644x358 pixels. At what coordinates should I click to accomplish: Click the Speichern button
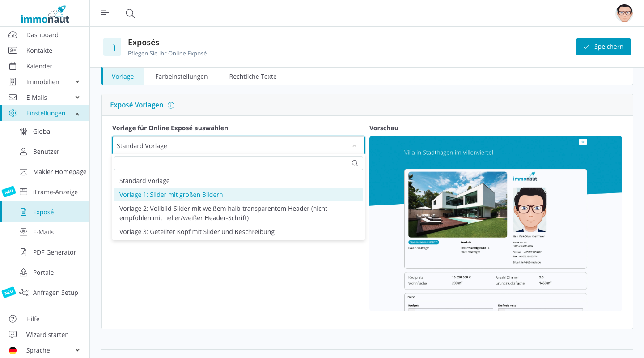[x=603, y=47]
